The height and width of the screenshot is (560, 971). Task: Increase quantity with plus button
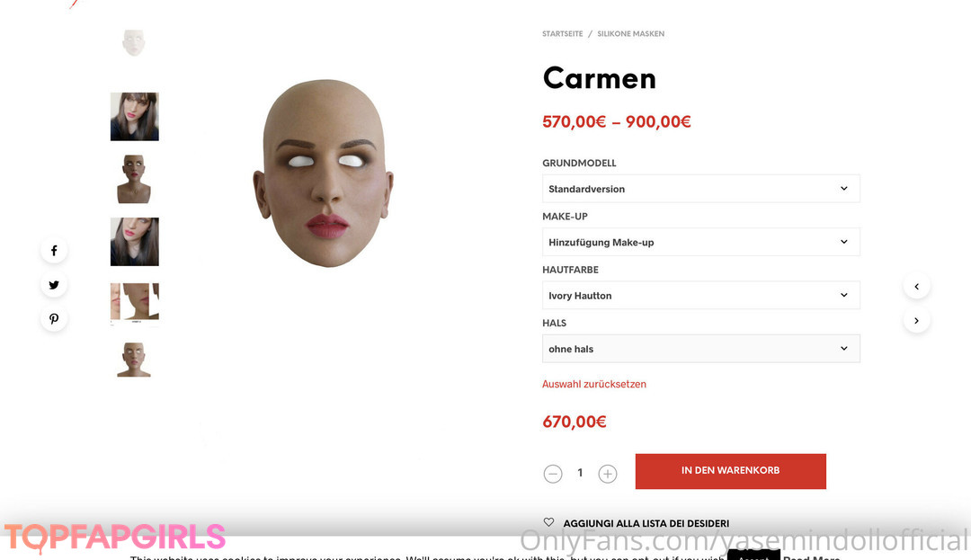(x=608, y=474)
